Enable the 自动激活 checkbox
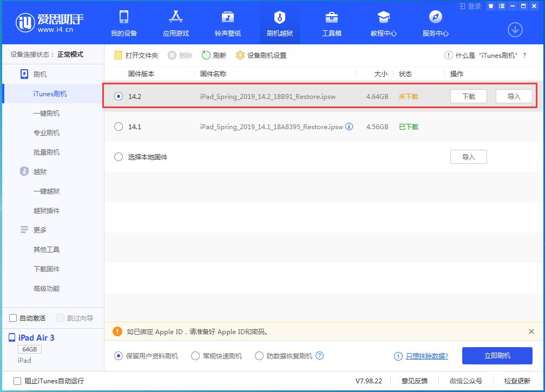The height and width of the screenshot is (392, 545). pos(11,318)
